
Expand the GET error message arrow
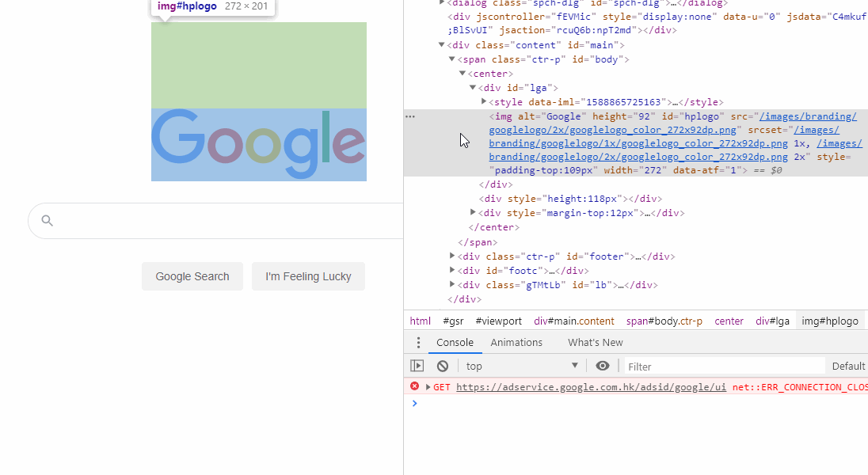428,387
